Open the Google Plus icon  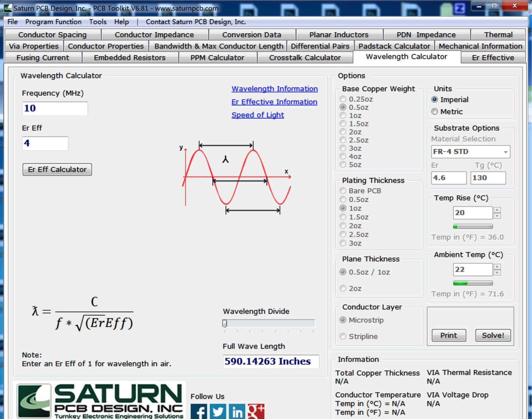tap(256, 412)
